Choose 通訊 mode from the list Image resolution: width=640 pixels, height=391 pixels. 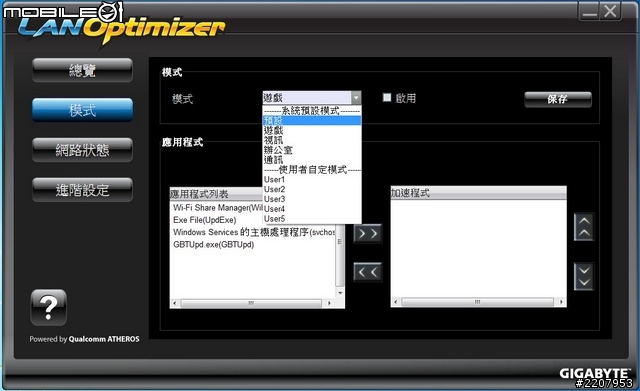pos(312,160)
